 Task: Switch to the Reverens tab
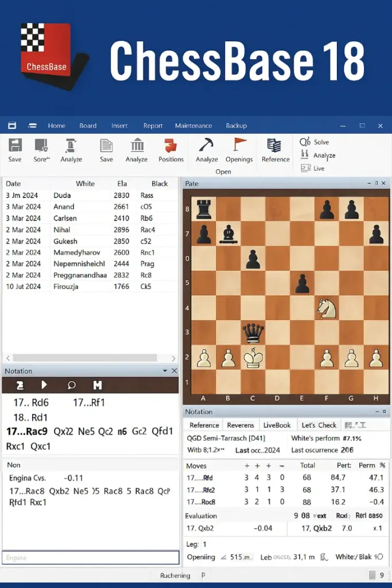click(240, 425)
